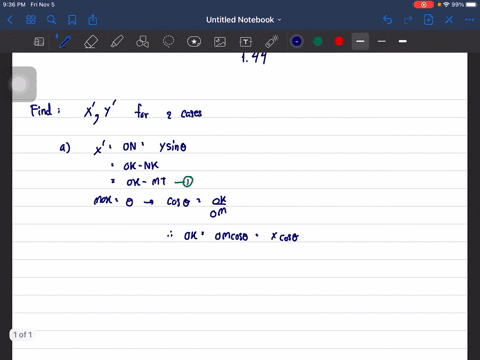
Task: Choose the red pen color
Action: (x=339, y=41)
